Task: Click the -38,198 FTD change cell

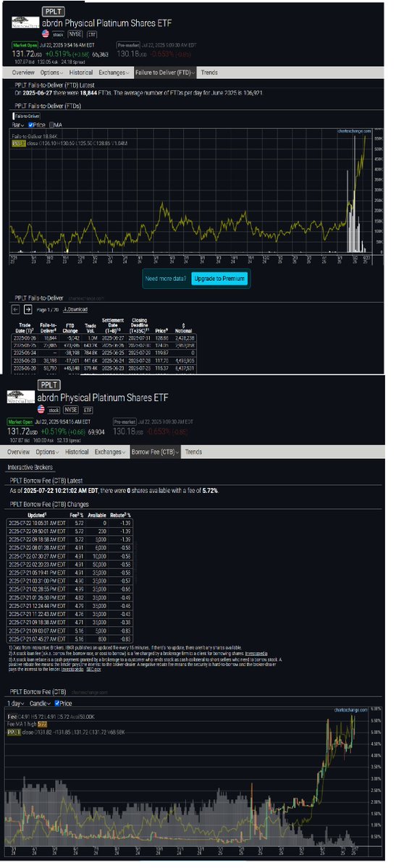Action: click(x=72, y=352)
